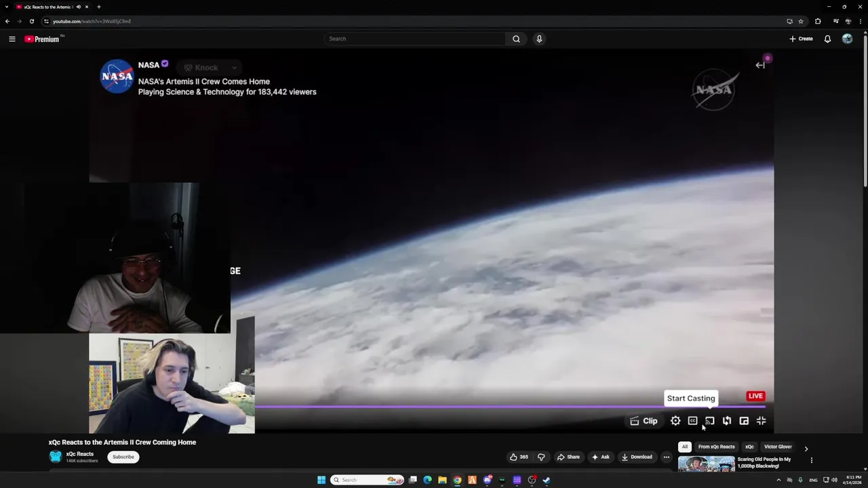Screen dimensions: 868x488
Task: Start voice search with the microphone
Action: (539, 39)
